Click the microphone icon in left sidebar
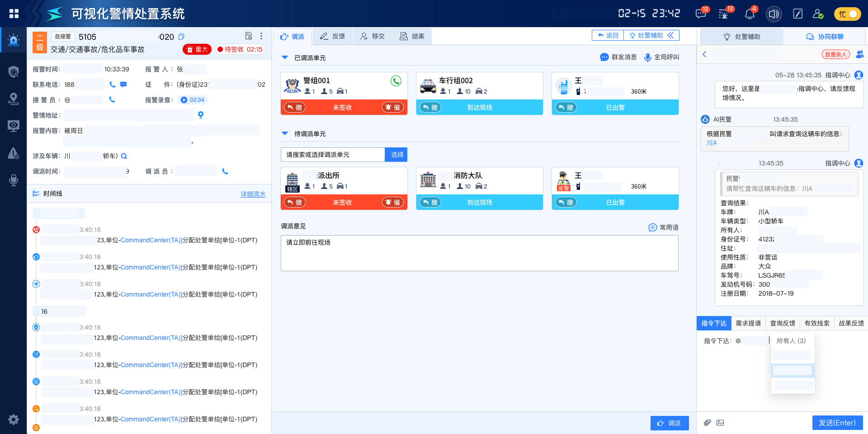This screenshot has height=434, width=868. click(x=14, y=180)
